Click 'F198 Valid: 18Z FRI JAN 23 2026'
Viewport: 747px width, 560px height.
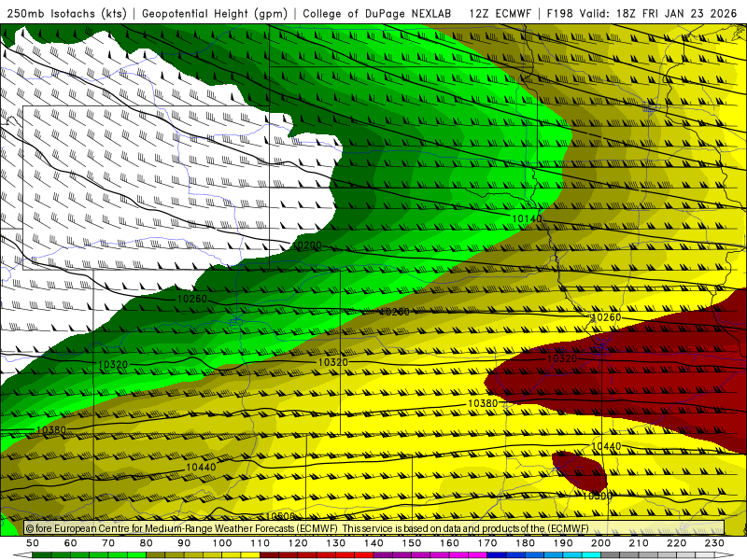[641, 13]
